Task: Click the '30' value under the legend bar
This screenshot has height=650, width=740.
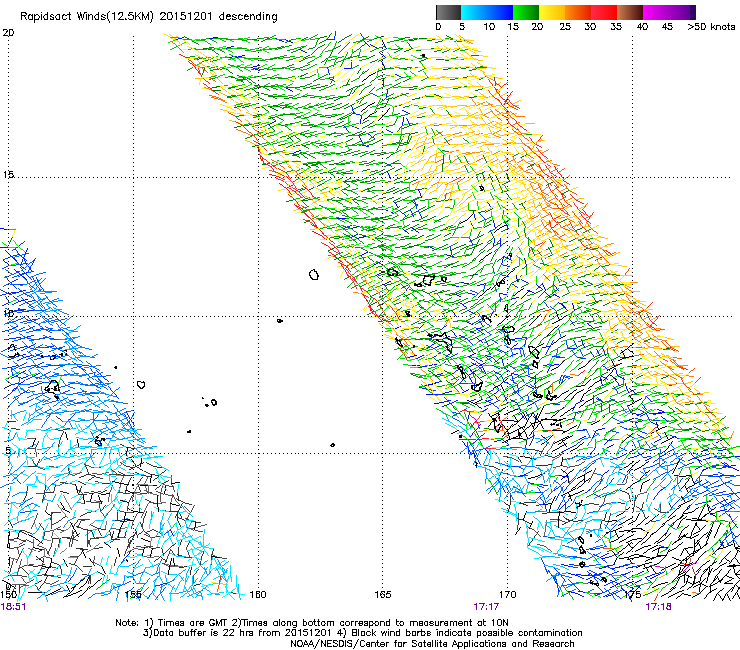Action: [x=590, y=27]
